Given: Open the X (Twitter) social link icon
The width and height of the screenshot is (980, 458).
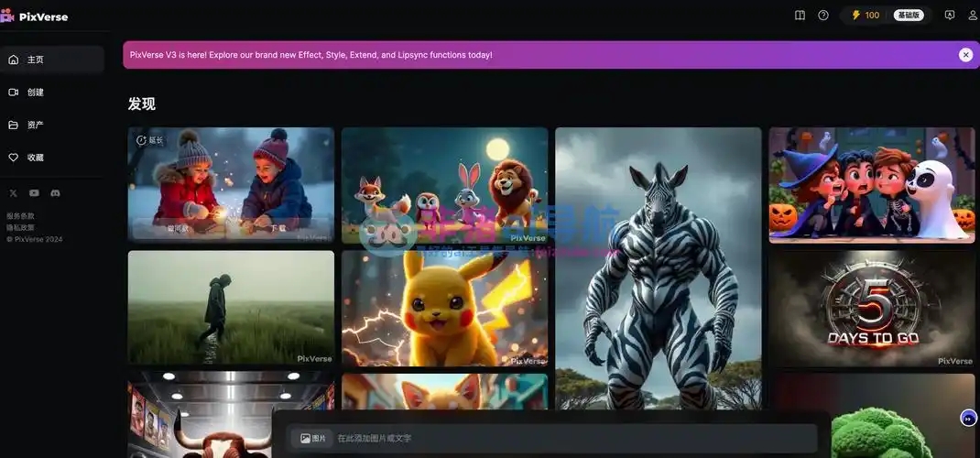Looking at the screenshot, I should pos(13,193).
